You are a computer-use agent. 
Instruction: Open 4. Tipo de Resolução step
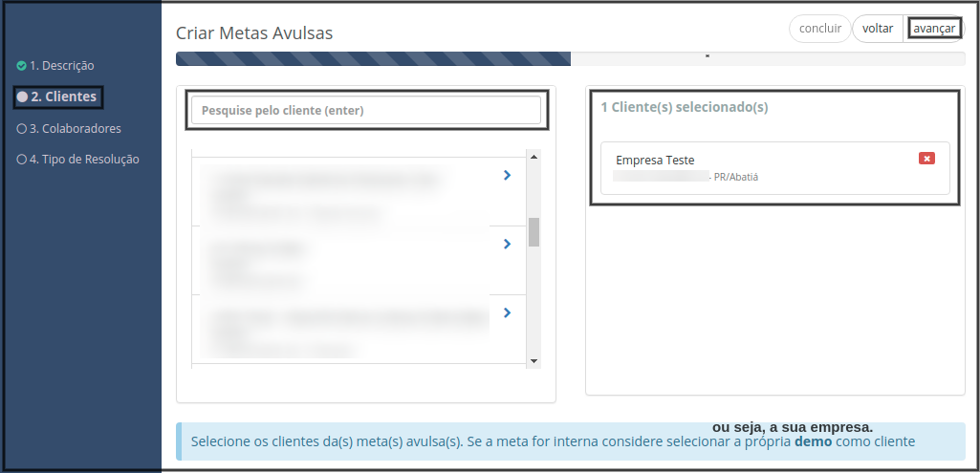(x=84, y=160)
